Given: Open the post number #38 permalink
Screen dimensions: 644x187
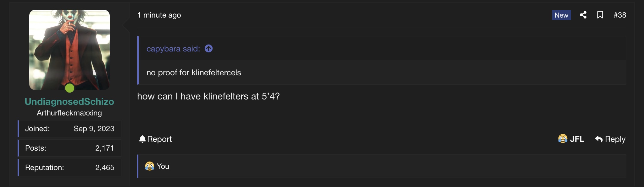Looking at the screenshot, I should tap(620, 15).
